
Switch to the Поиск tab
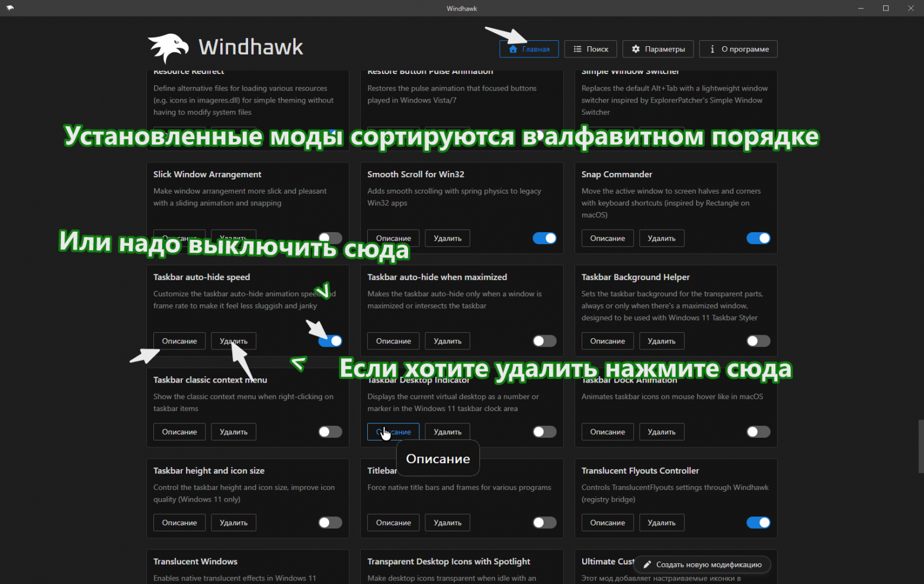pos(591,49)
